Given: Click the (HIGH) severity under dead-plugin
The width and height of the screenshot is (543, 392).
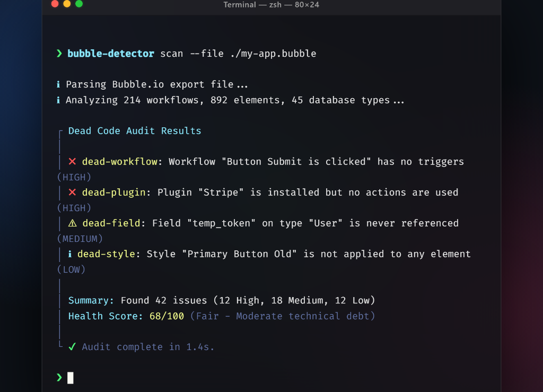Looking at the screenshot, I should point(74,208).
